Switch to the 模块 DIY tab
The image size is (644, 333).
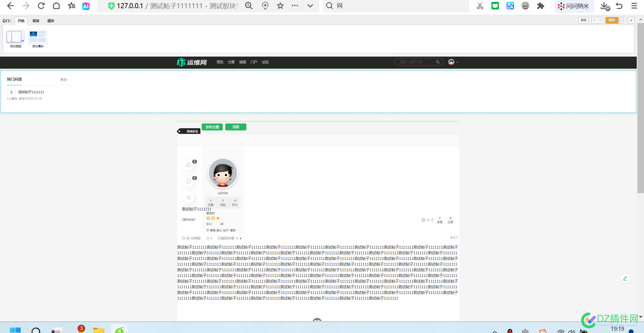[x=51, y=21]
